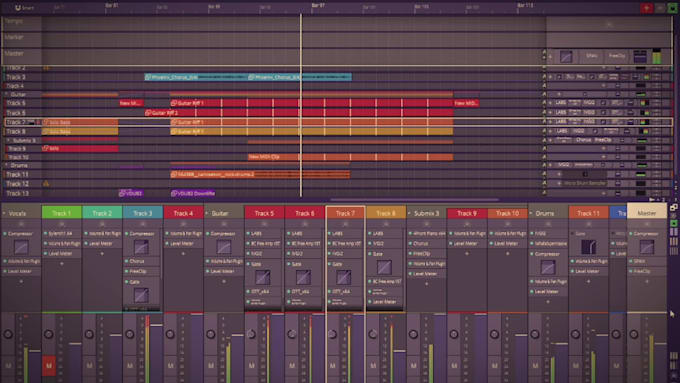
Task: Collapse Drums folder track in arrangement
Action: point(7,165)
